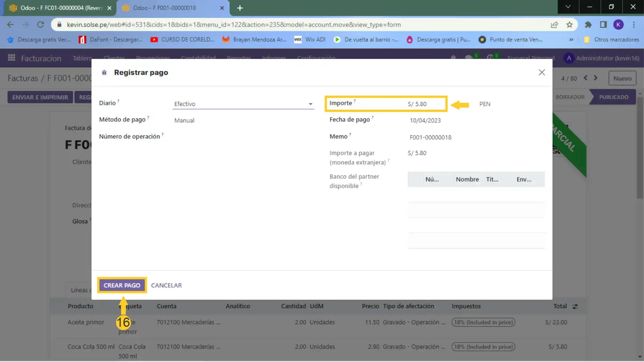Click the debug bug icon beside Registrar pago
Screen dimensions: 644x362
click(104, 73)
